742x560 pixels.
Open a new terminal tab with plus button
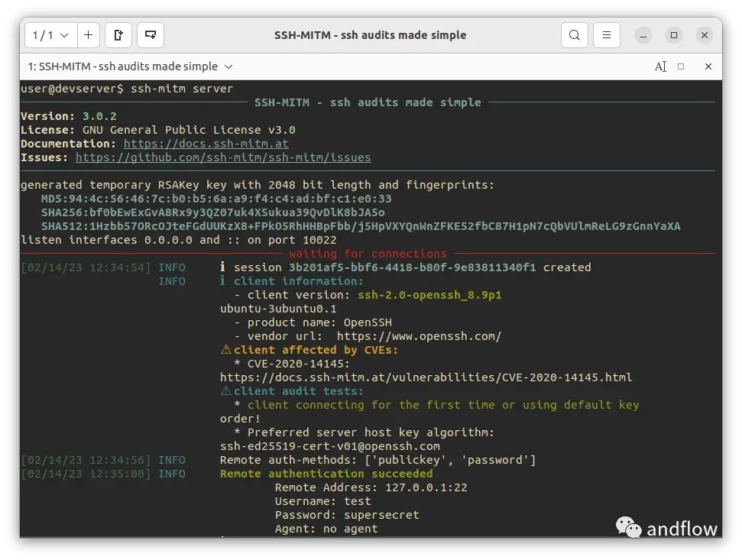pos(88,35)
